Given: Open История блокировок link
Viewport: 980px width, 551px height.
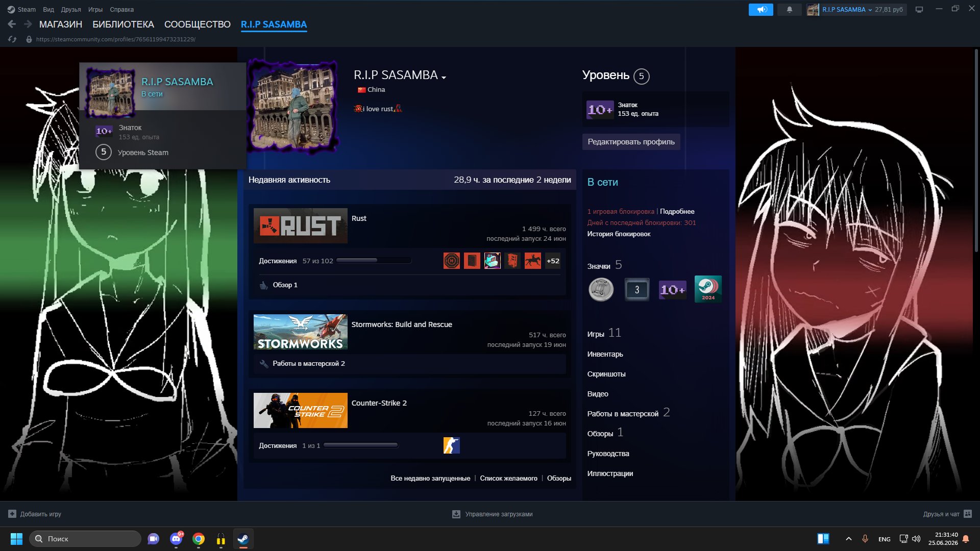Looking at the screenshot, I should [619, 234].
